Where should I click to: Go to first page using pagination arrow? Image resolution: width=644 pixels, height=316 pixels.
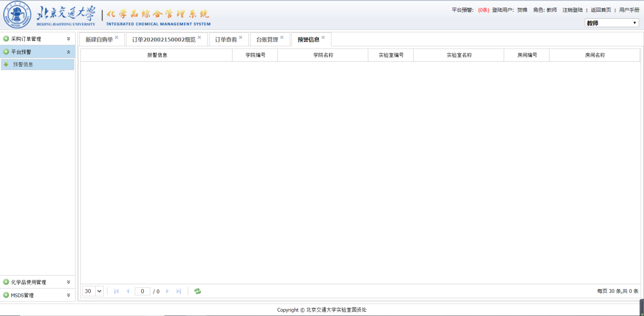tap(116, 291)
